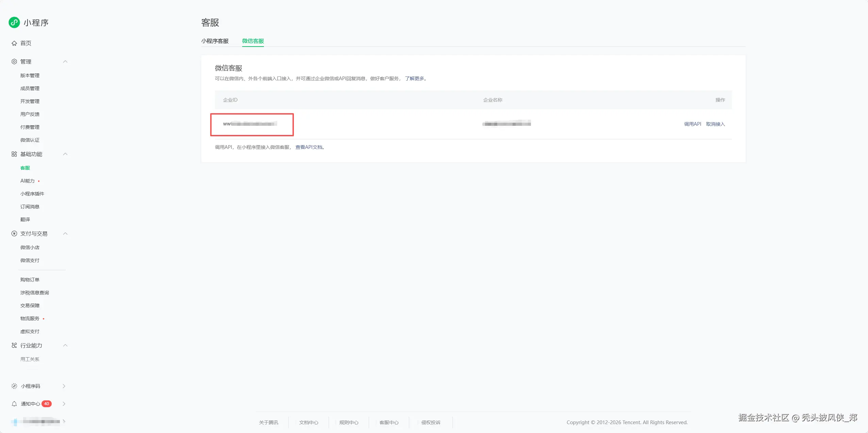
Task: Open 微信认证 menu item
Action: 30,140
